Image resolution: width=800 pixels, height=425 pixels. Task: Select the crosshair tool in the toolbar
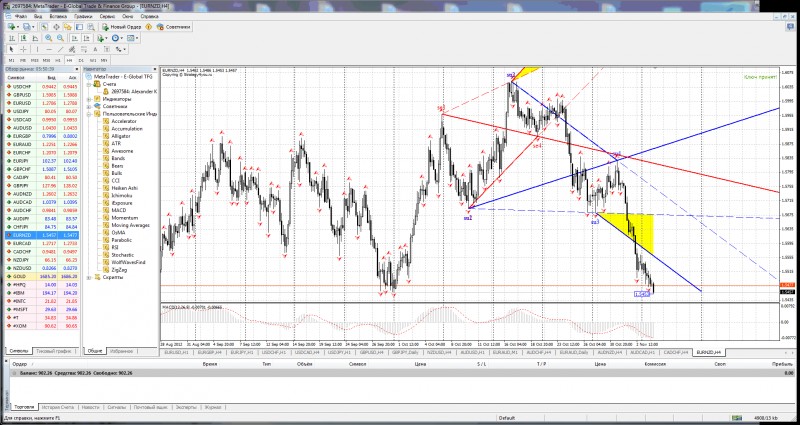point(22,48)
